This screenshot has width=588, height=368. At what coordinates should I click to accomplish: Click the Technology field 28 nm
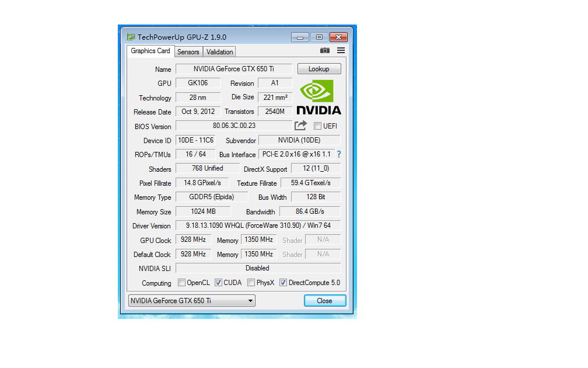(x=198, y=97)
